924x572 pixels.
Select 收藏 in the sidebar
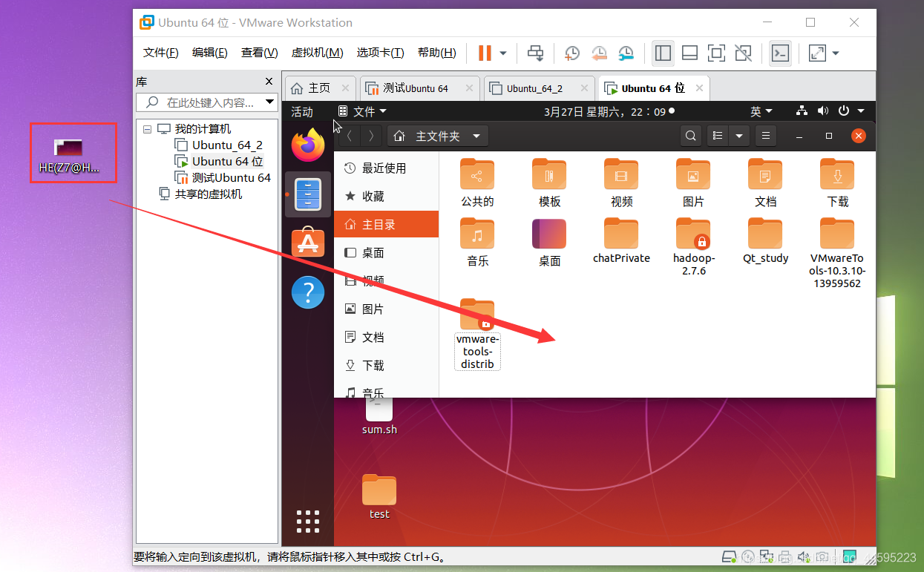point(386,197)
